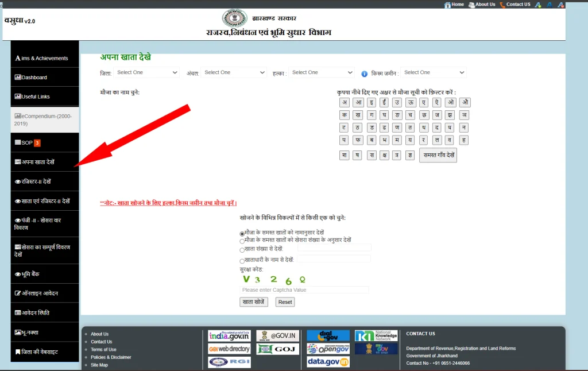
Task: Click the Reset button
Action: 285,302
